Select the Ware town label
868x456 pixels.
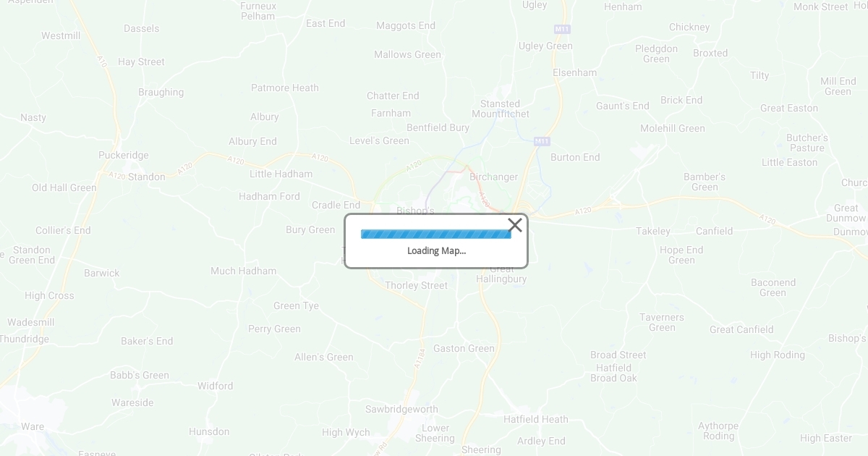click(33, 426)
